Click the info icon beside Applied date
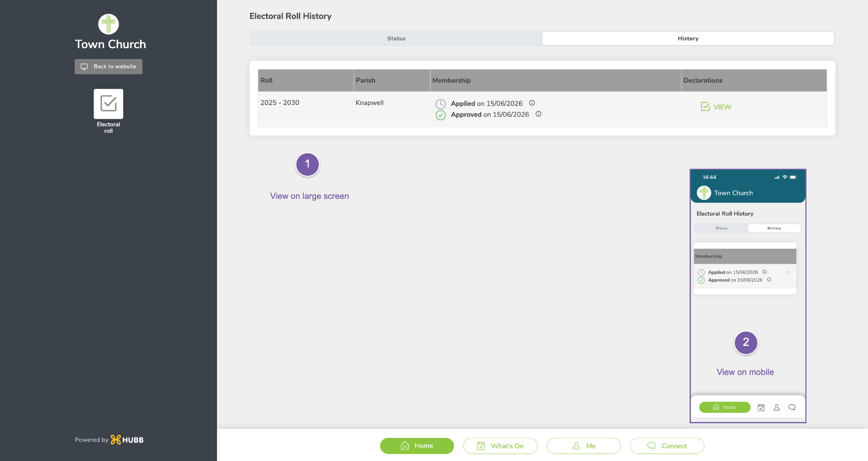Viewport: 868px width, 461px height. (532, 103)
